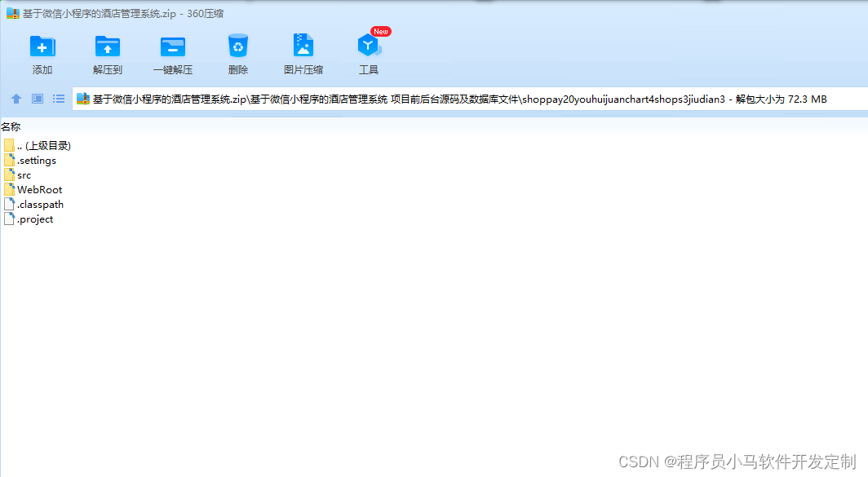
Task: Open the 工具 (Tools) icon
Action: click(369, 46)
